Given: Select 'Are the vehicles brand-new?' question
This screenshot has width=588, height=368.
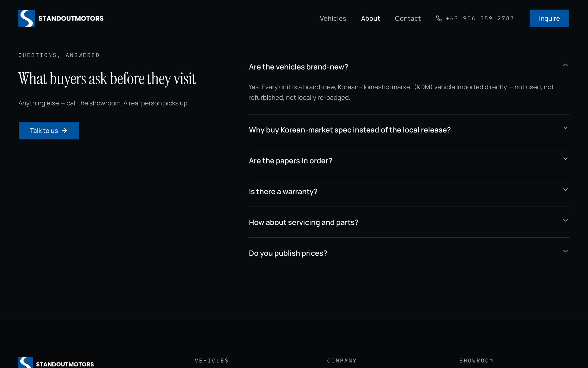Looking at the screenshot, I should click(x=298, y=67).
